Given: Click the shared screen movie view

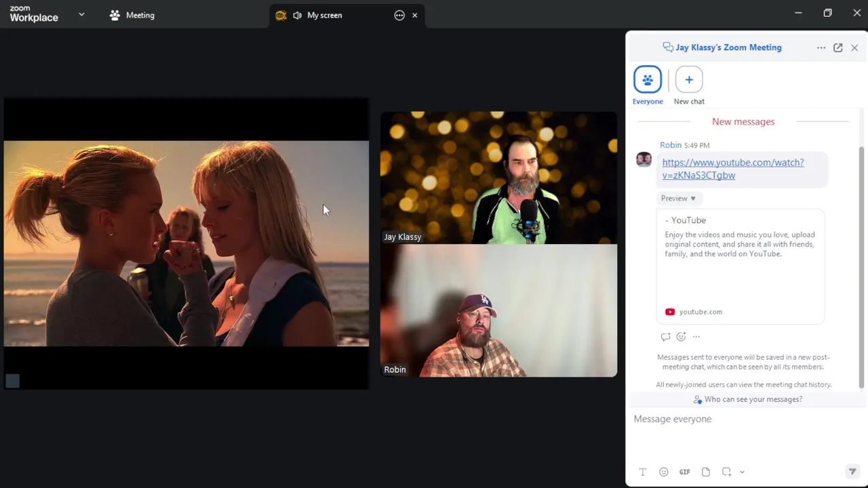Looking at the screenshot, I should pos(186,243).
